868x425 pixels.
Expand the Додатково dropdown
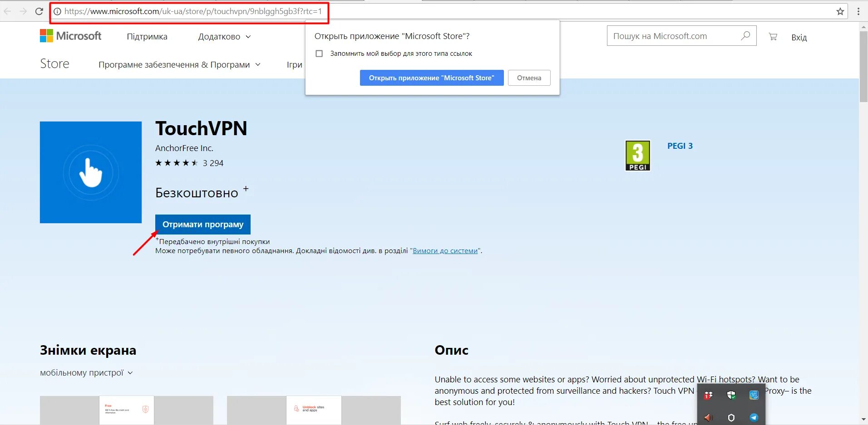[224, 37]
